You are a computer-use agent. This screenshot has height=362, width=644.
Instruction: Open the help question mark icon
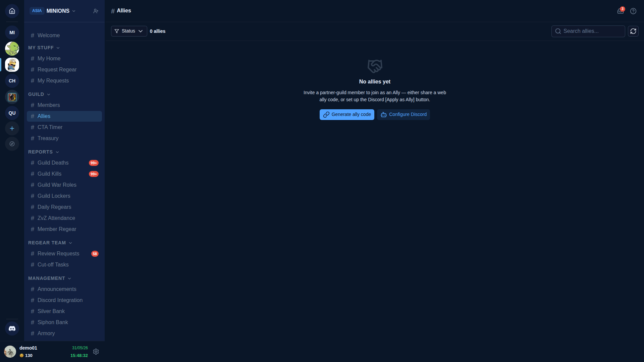pos(633,11)
